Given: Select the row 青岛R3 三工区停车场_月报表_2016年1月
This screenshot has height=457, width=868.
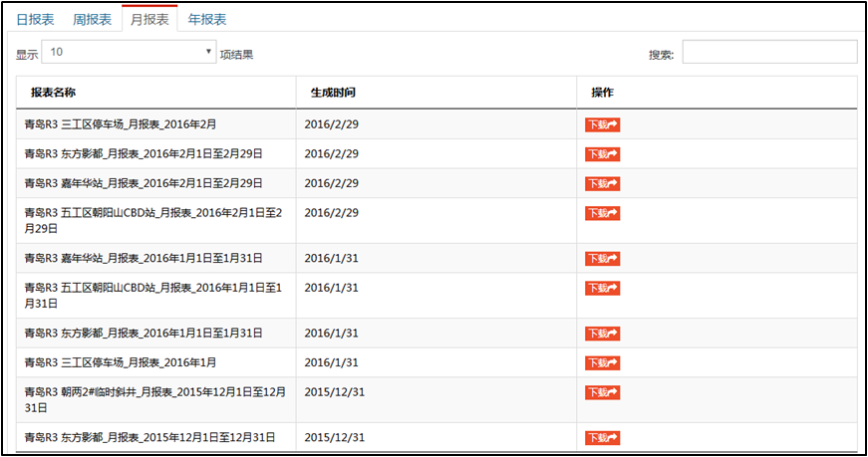Looking at the screenshot, I should click(436, 362).
